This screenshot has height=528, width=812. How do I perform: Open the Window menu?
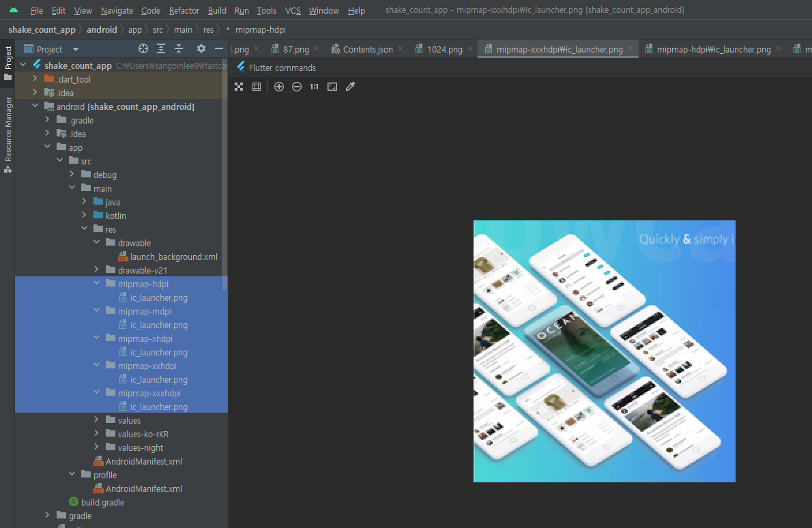[323, 10]
